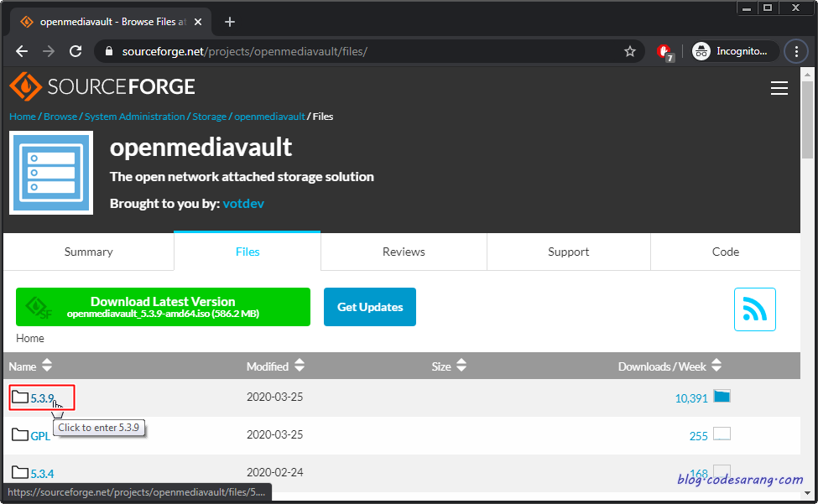818x504 pixels.
Task: Click the page vertical scrollbar thumb
Action: click(808, 121)
